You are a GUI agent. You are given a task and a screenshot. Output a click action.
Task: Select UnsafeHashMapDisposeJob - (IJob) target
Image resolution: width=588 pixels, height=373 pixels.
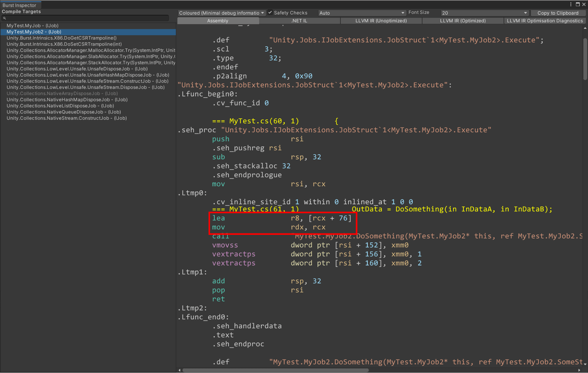tap(88, 75)
